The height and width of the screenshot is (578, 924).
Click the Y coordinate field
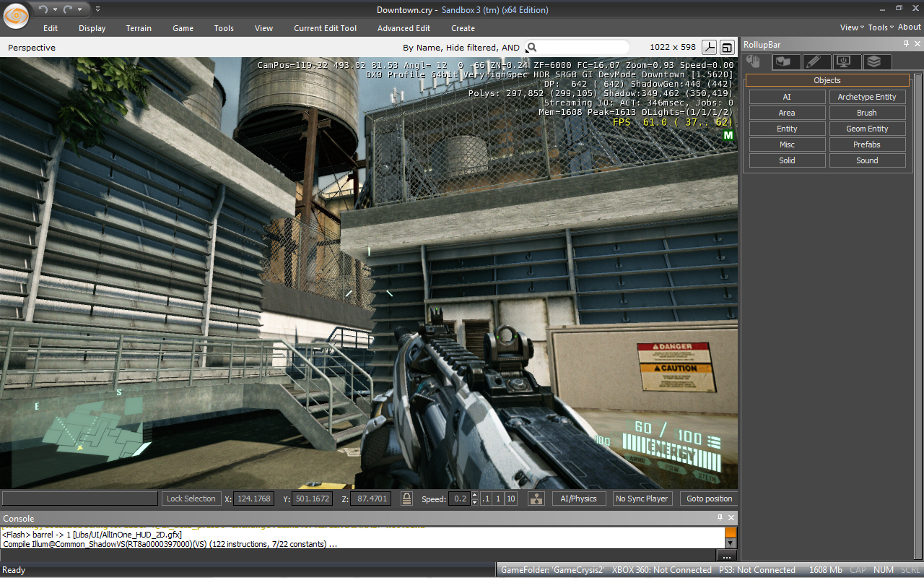point(312,499)
